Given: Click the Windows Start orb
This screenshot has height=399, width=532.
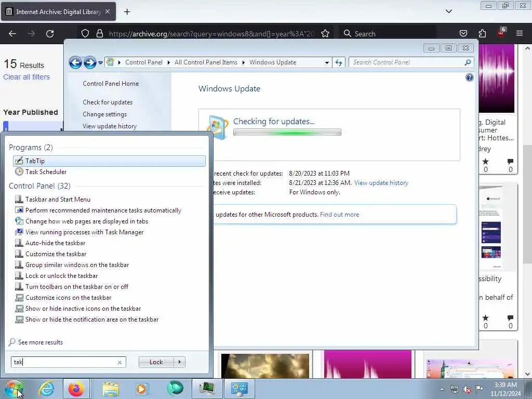Looking at the screenshot, I should pyautogui.click(x=14, y=389).
